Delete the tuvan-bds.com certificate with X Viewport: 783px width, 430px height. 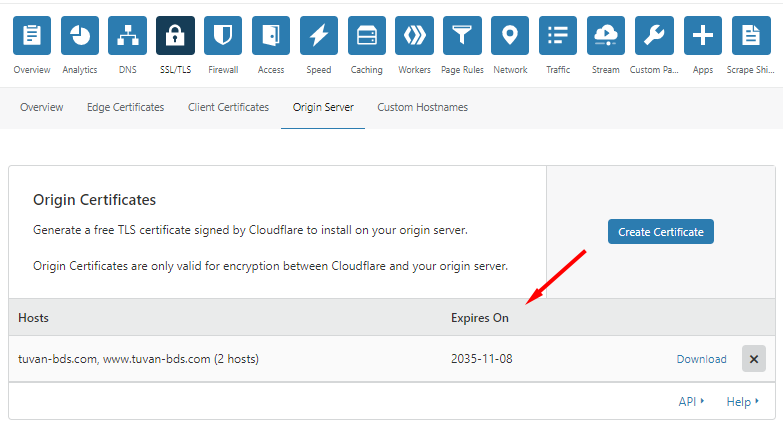point(754,359)
